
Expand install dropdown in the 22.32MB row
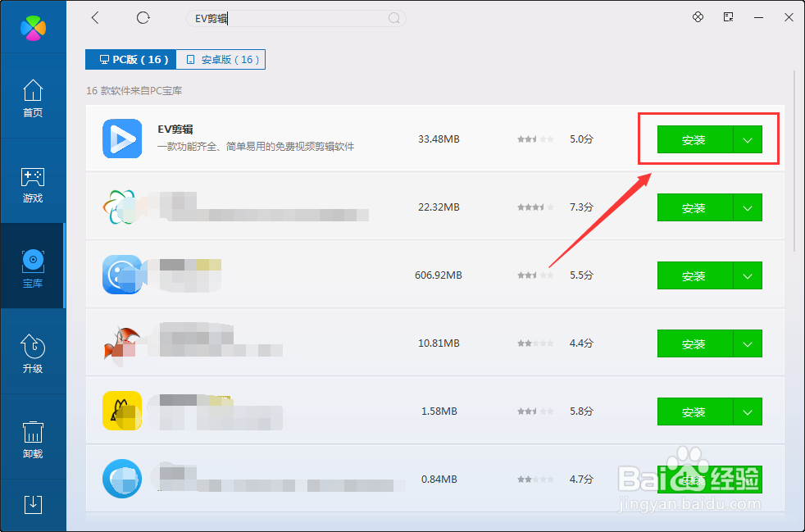click(748, 208)
